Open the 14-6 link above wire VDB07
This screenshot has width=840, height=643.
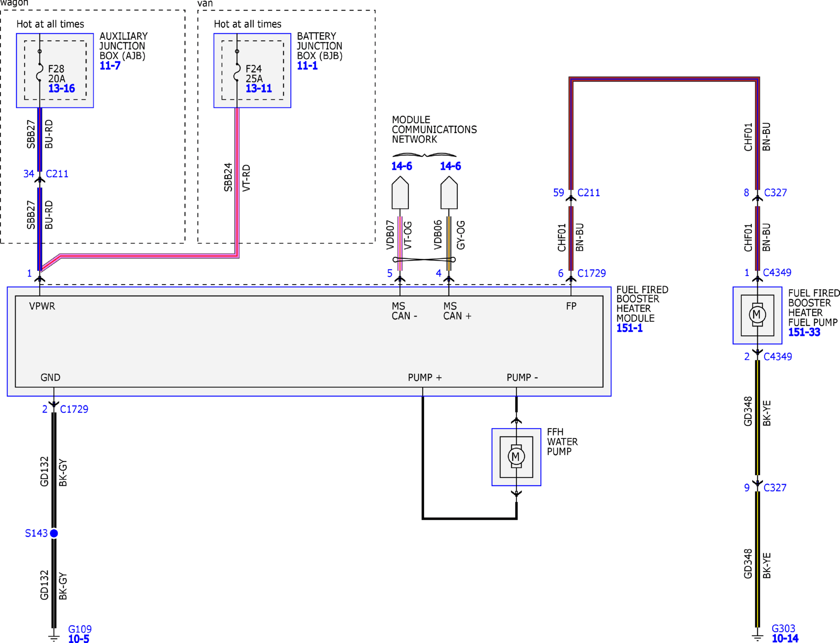point(401,166)
